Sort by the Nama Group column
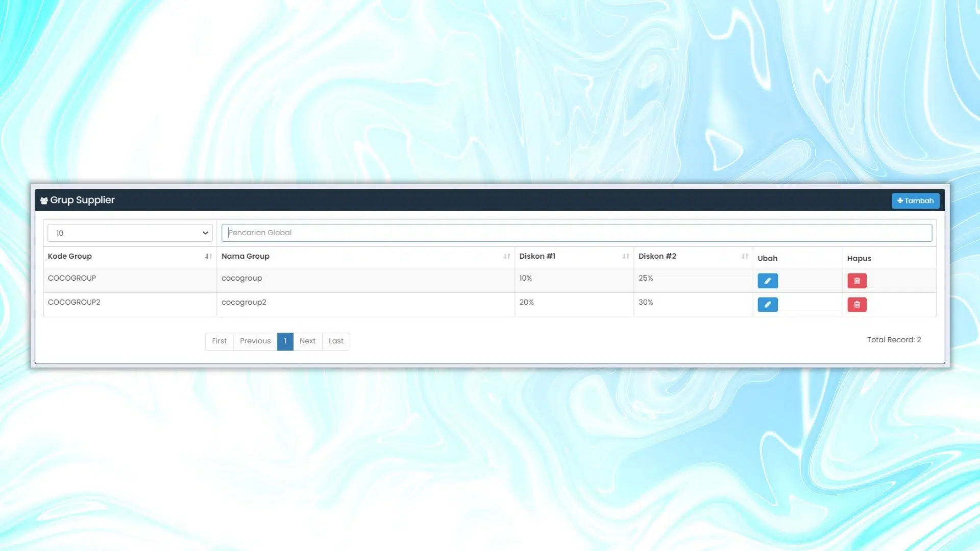The height and width of the screenshot is (551, 980). click(x=365, y=256)
